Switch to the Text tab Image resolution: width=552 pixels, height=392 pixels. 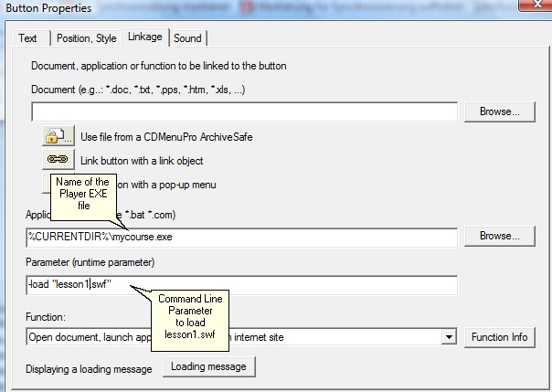[28, 37]
